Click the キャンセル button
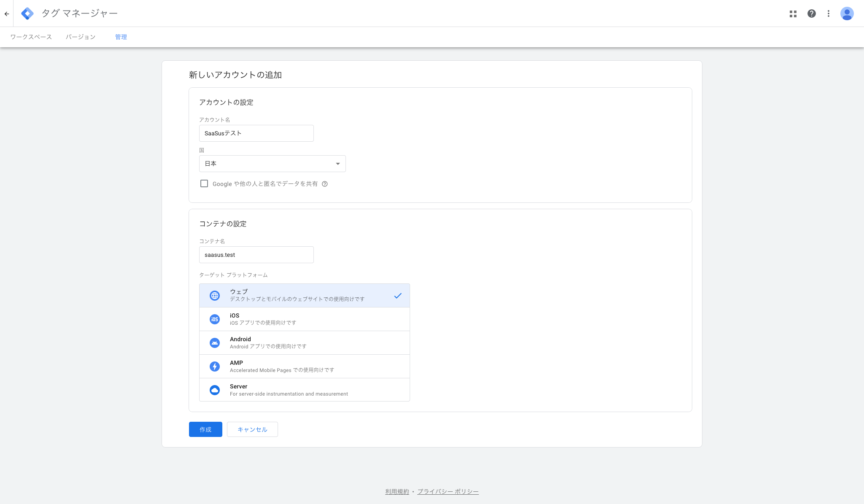The width and height of the screenshot is (864, 504). (x=252, y=429)
